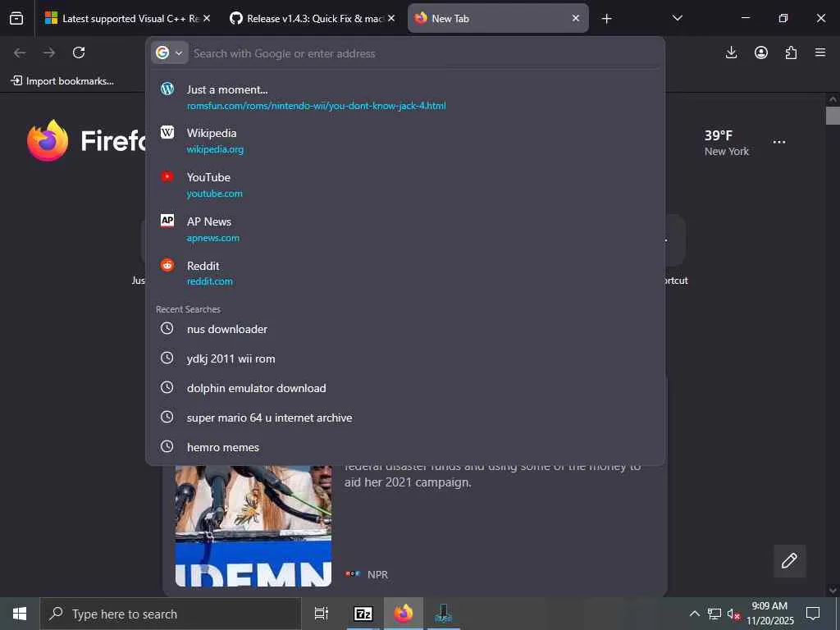Viewport: 840px width, 630px height.
Task: Open the network status tray icon
Action: (714, 614)
